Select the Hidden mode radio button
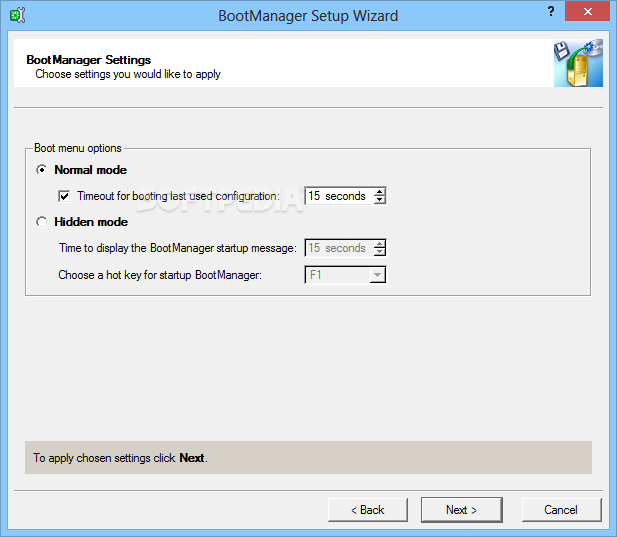Screen dimensions: 617x537 coord(42,222)
